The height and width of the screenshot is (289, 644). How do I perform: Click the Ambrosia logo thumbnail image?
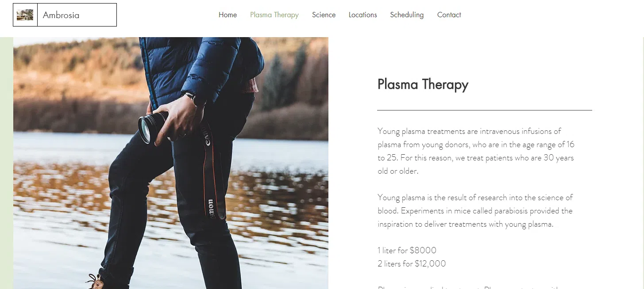[x=25, y=15]
